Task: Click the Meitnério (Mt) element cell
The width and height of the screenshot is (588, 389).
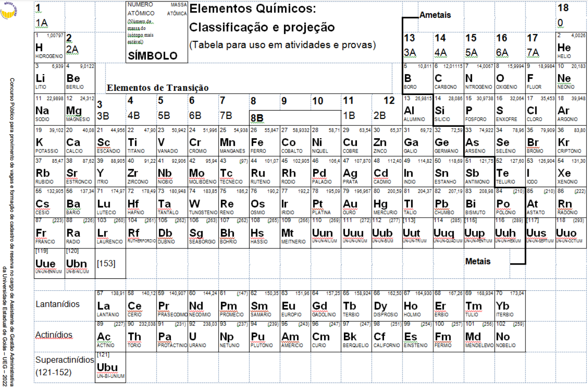Action: (x=295, y=233)
